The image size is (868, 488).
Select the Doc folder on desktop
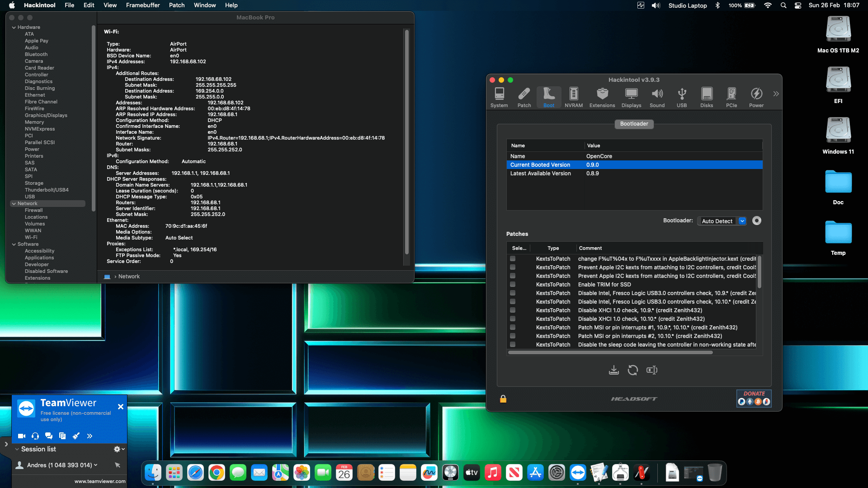coord(838,187)
